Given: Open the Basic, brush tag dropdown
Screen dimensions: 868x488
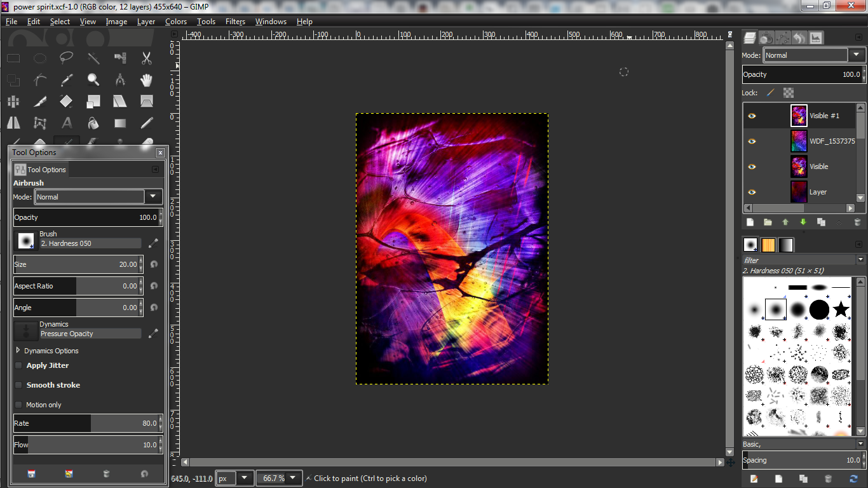Looking at the screenshot, I should (861, 444).
